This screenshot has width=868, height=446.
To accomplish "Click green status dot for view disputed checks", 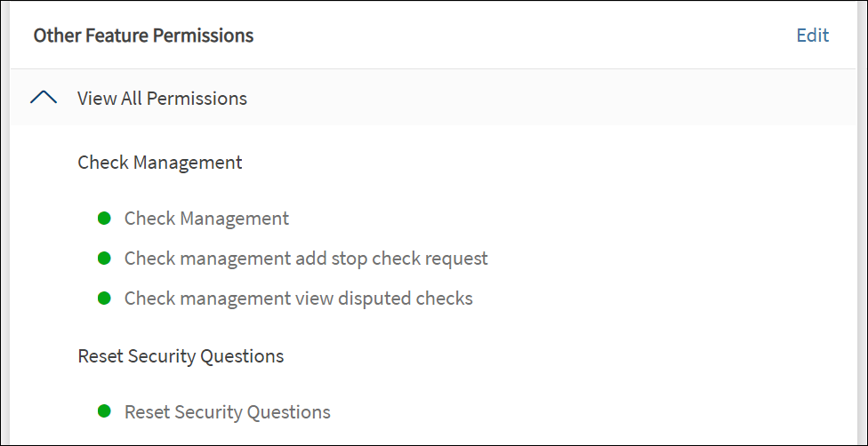I will [x=104, y=298].
